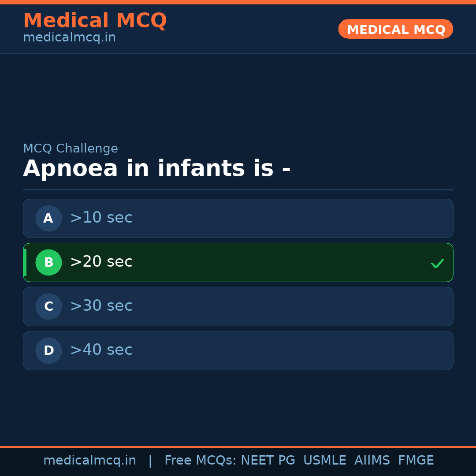Click the "MCQ Challenge" label
The image size is (476, 476).
[71, 149]
